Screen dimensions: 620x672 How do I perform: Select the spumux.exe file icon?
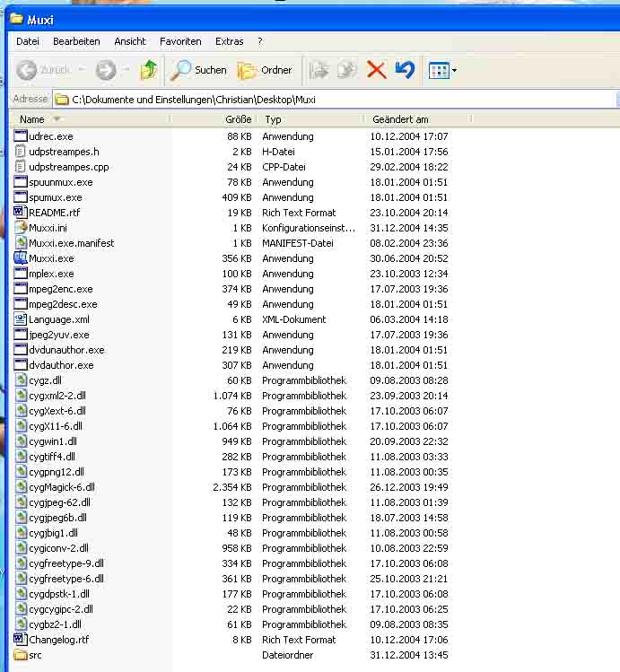21,197
